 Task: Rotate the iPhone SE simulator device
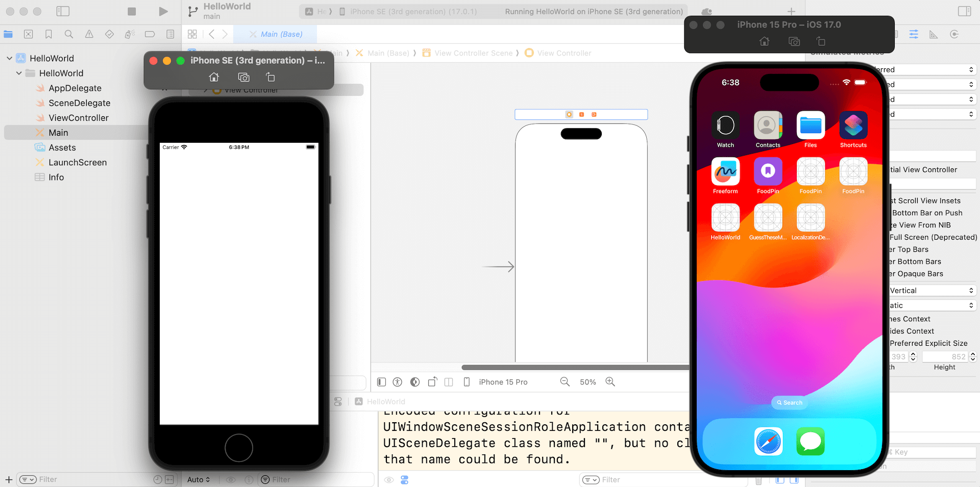pos(271,77)
